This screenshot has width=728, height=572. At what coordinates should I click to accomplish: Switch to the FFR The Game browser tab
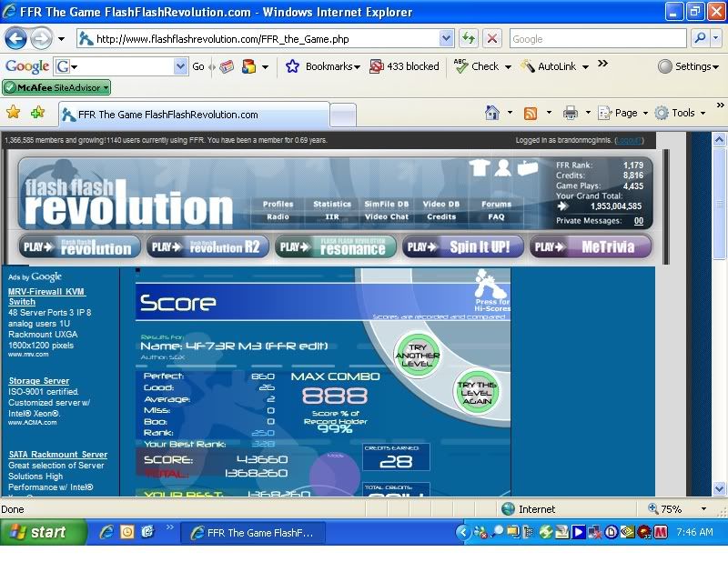(193, 115)
